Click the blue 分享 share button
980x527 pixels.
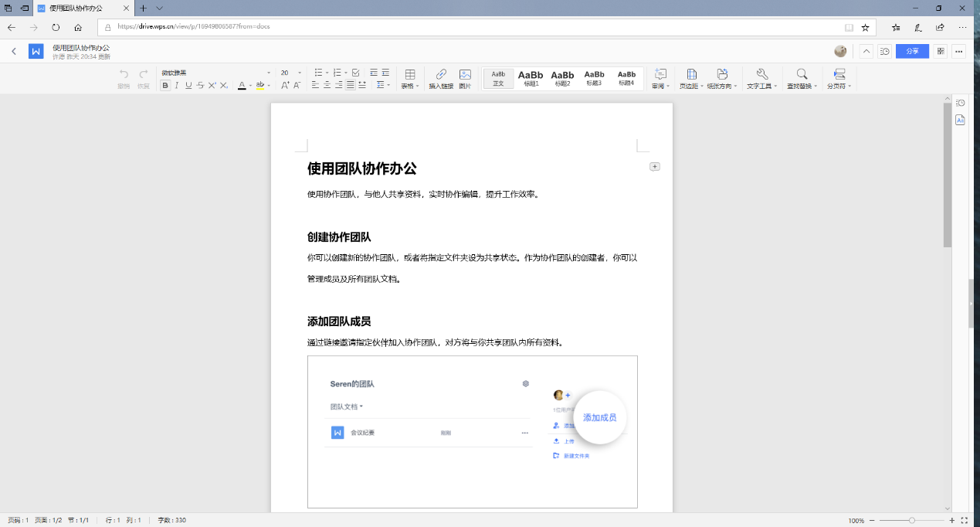coord(912,52)
